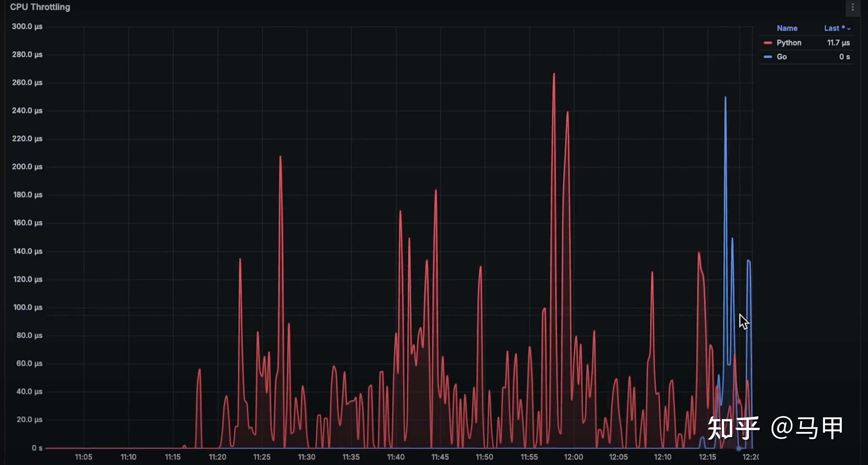
Task: Click Go's 0 s last value
Action: (844, 57)
